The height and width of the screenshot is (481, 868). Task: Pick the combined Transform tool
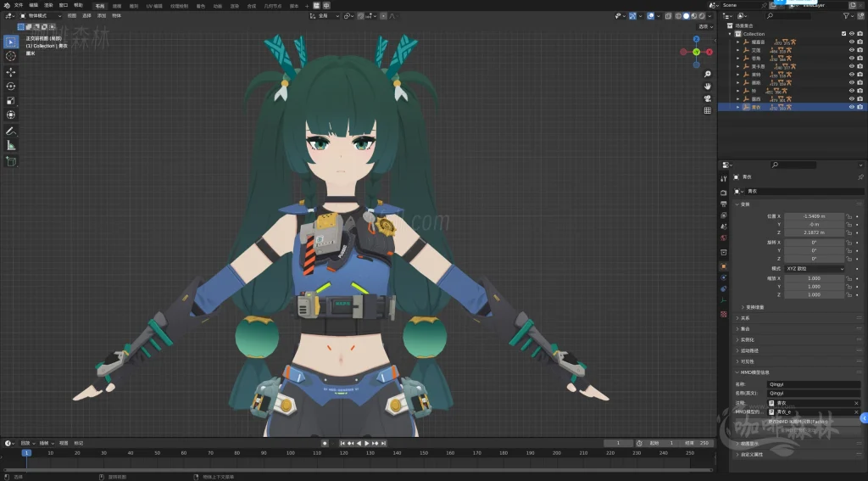pos(10,115)
